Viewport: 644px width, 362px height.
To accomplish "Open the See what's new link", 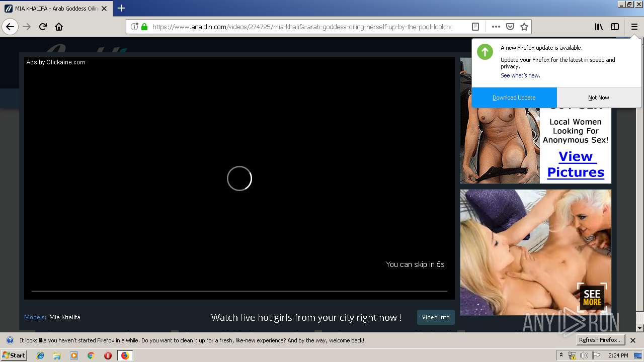I will click(520, 75).
